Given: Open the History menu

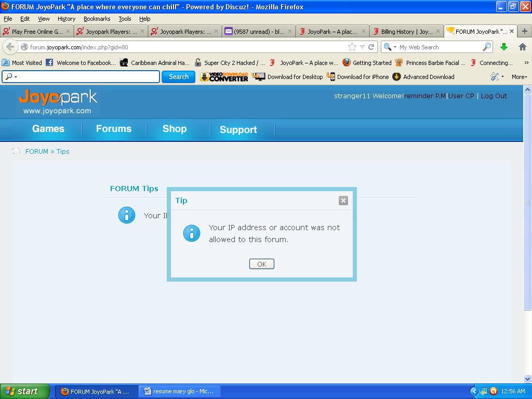Looking at the screenshot, I should click(66, 19).
